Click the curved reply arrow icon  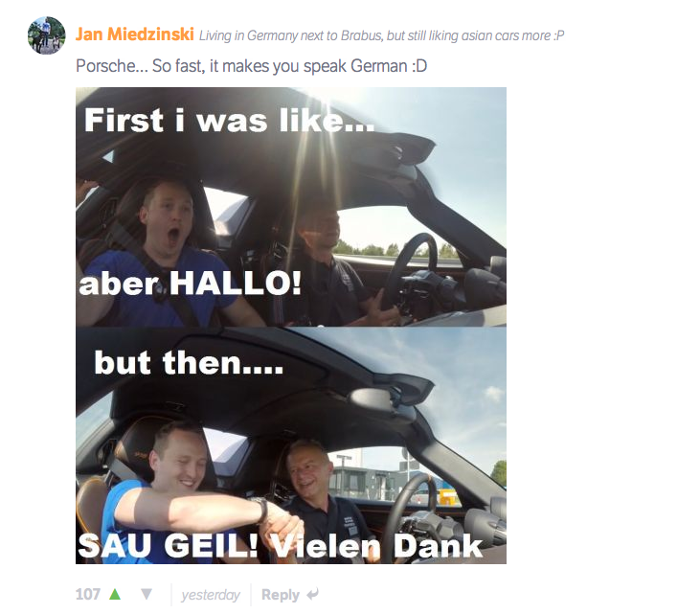click(313, 594)
